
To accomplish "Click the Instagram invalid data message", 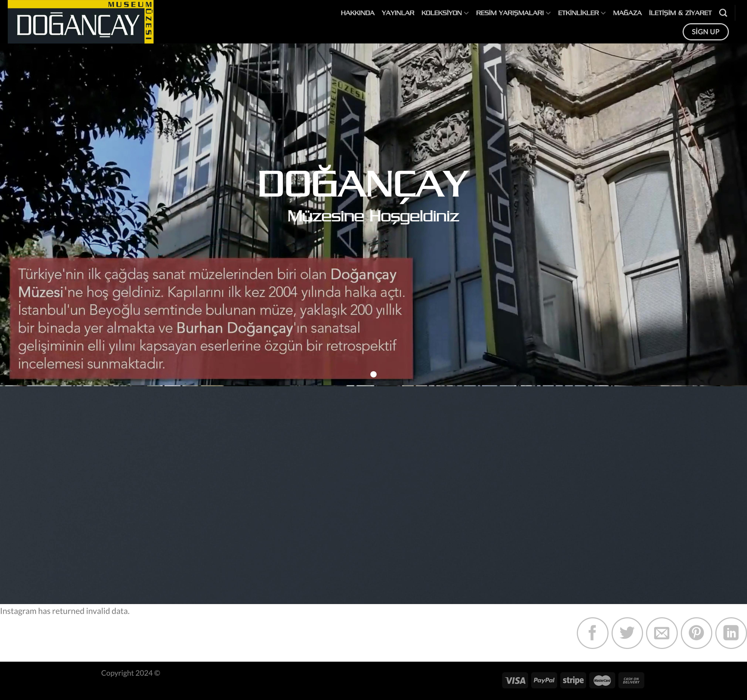I will [x=65, y=611].
